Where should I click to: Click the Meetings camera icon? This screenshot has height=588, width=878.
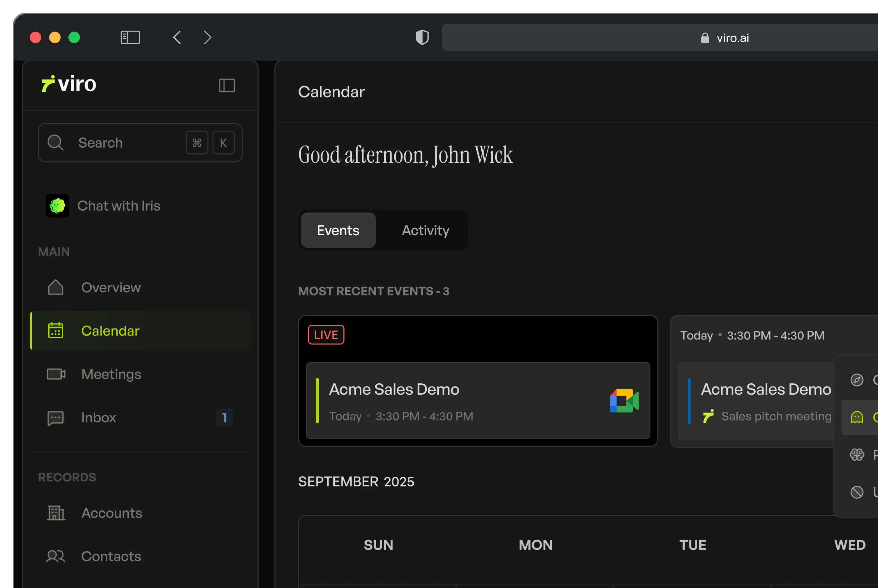(x=56, y=374)
